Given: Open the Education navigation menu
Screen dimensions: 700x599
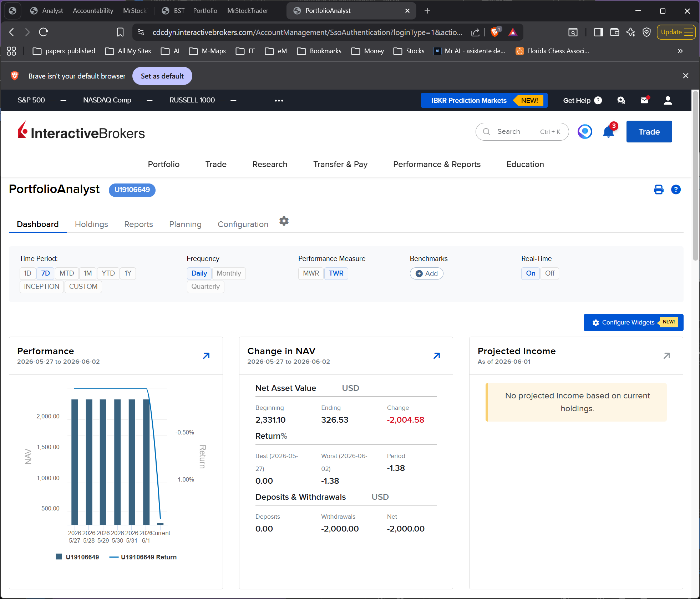Looking at the screenshot, I should pos(525,164).
